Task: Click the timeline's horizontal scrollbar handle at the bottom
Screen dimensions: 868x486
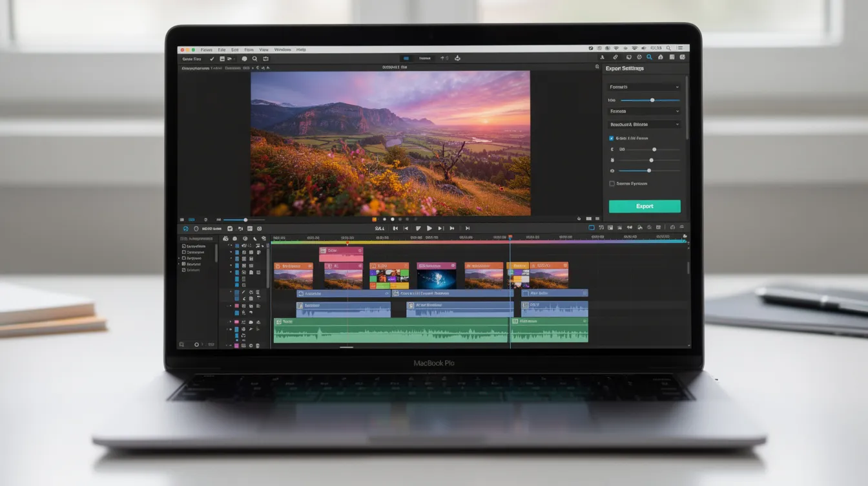Action: 347,347
